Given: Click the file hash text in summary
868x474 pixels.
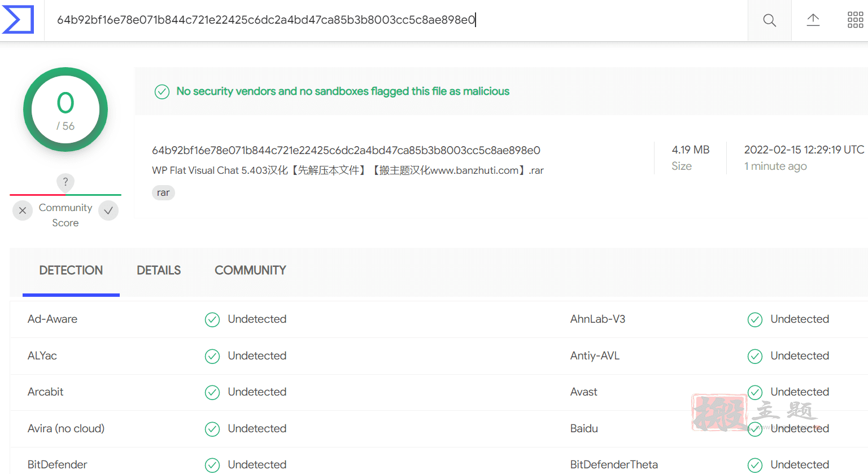Looking at the screenshot, I should pos(346,150).
